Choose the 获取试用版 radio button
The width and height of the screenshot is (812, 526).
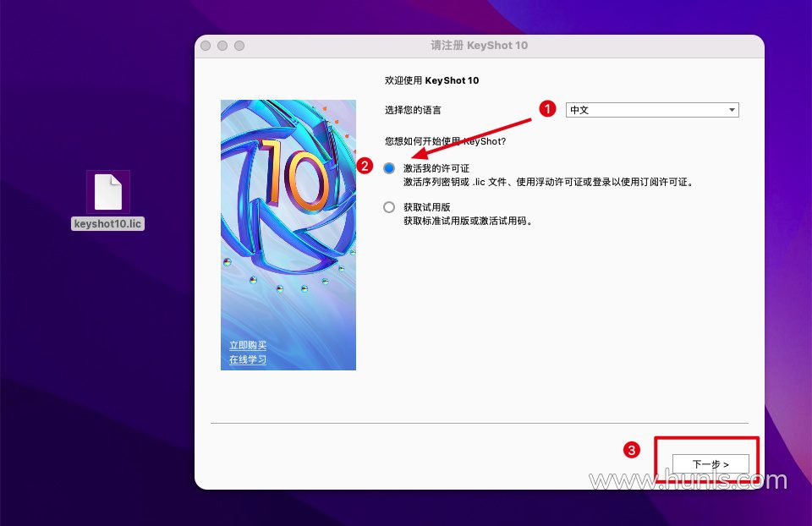click(x=389, y=207)
